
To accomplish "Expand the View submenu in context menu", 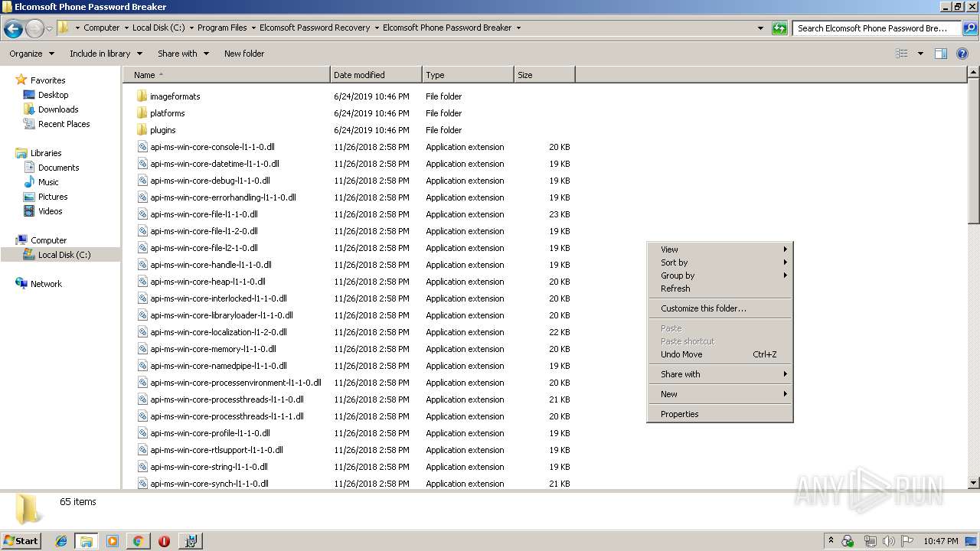I will (x=720, y=249).
